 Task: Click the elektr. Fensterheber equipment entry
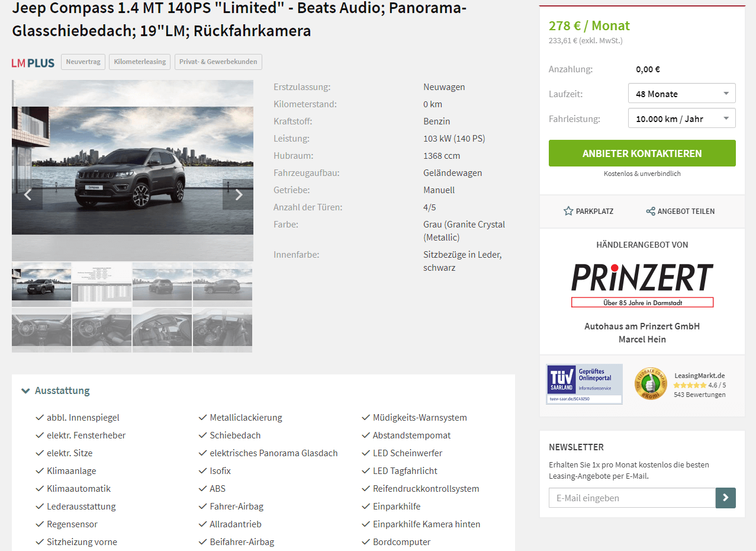pyautogui.click(x=86, y=435)
